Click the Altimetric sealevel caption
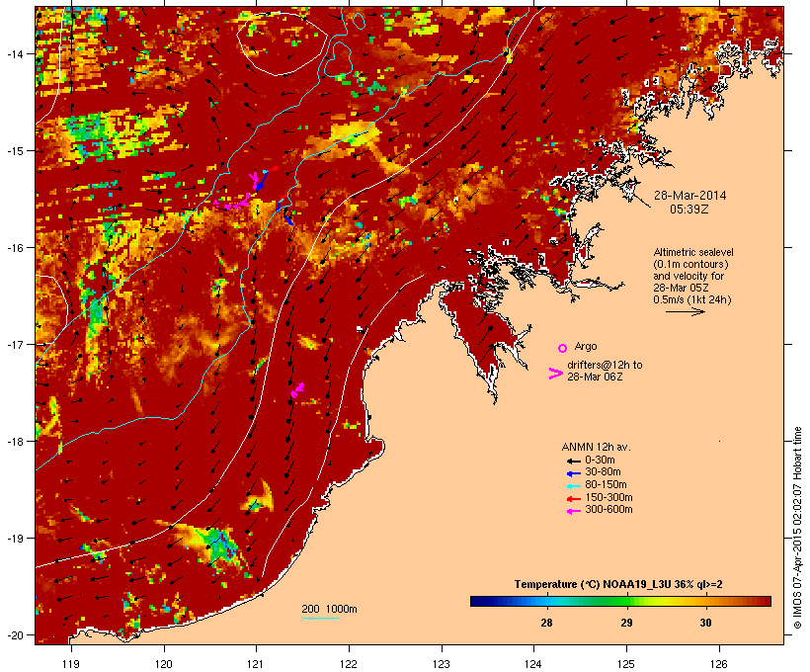This screenshot has height=672, width=810. 693,276
